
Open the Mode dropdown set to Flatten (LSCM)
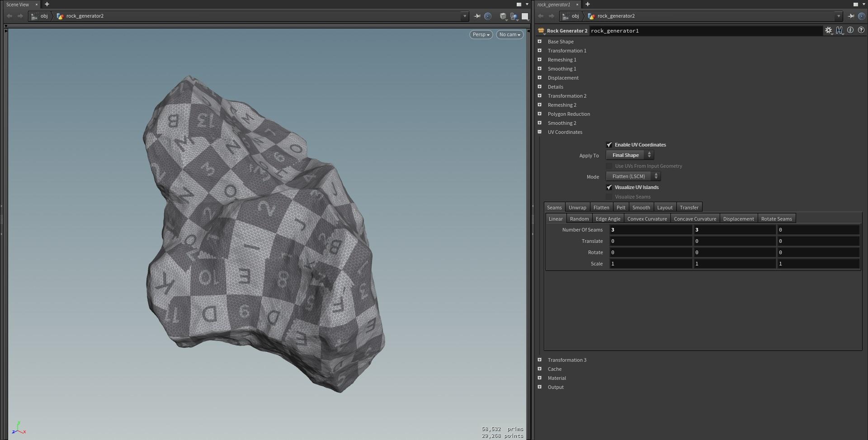(632, 176)
